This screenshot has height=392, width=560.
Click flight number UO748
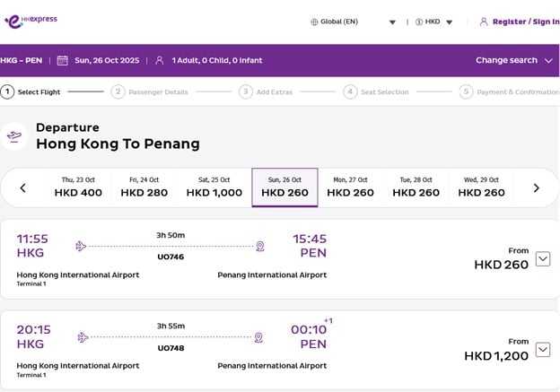171,348
